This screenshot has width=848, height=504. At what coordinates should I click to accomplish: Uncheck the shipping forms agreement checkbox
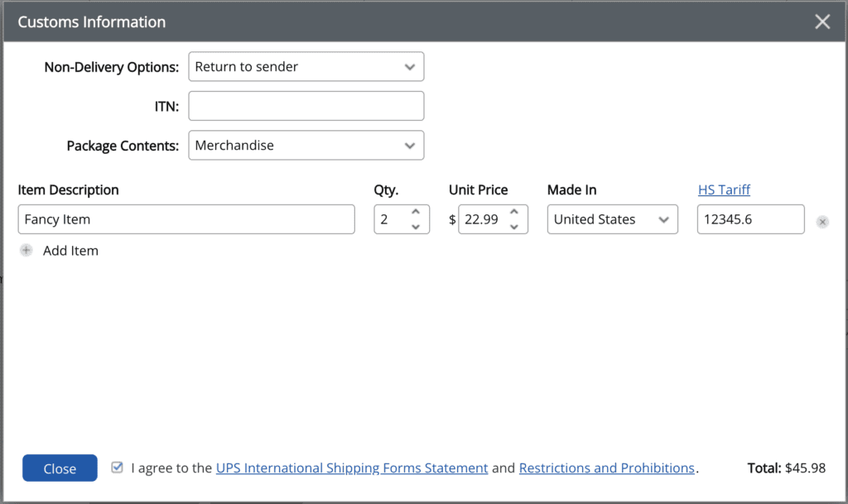pos(117,467)
